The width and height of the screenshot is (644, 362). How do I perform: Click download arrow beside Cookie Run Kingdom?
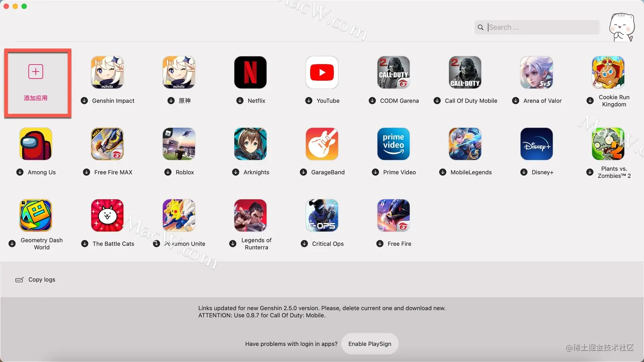click(590, 101)
